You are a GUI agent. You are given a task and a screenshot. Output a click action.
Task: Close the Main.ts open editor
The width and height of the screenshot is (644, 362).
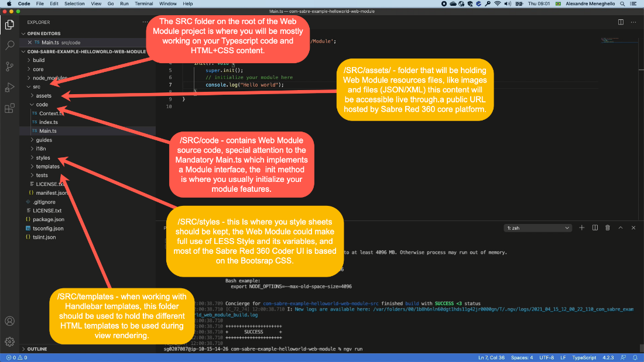(30, 42)
